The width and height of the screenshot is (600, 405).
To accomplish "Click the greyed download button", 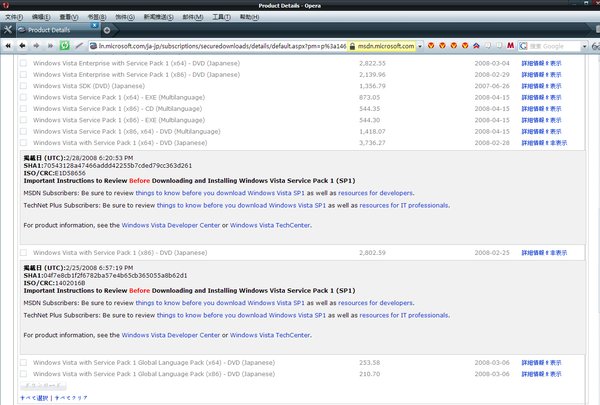I will tap(43, 386).
